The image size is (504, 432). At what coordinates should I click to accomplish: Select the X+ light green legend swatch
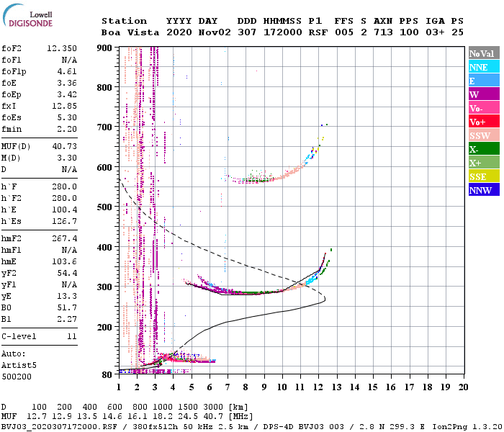pos(484,163)
